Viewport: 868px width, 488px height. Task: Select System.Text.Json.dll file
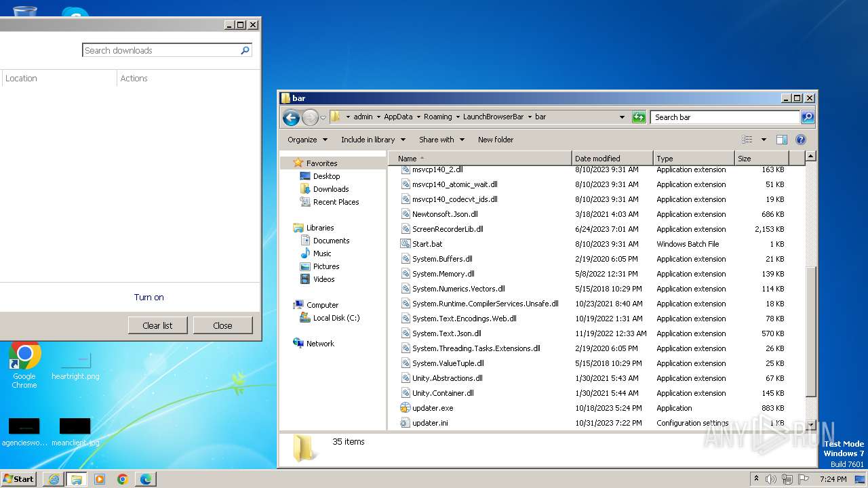[x=446, y=333]
